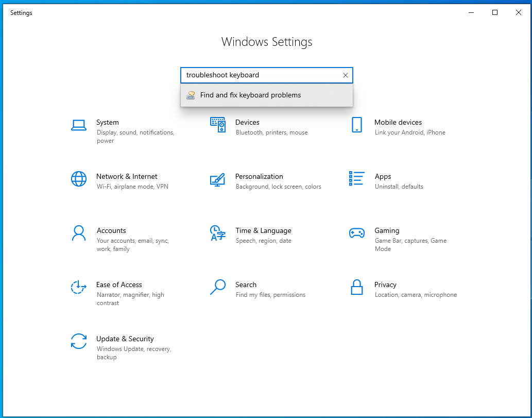Open the Personalization paintbrush icon
Viewport: 532px width, 418px height.
pos(217,179)
